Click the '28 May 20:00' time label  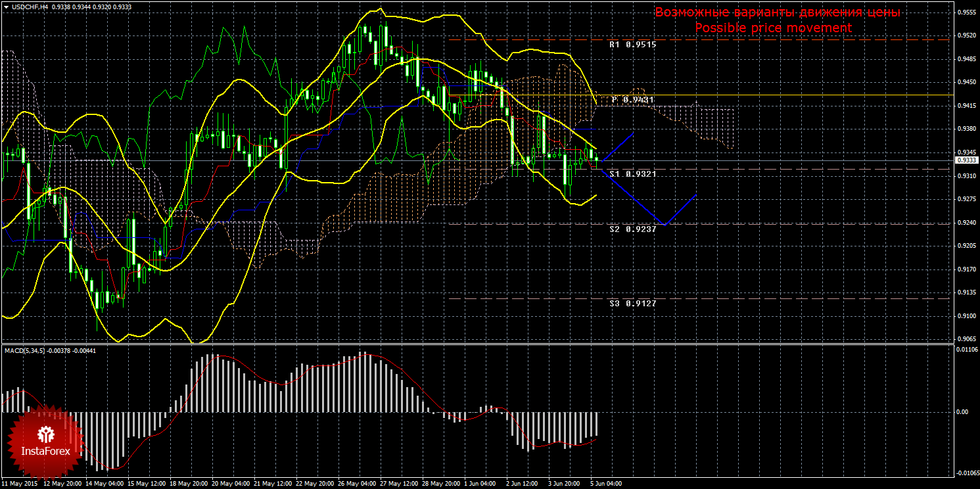coord(442,484)
